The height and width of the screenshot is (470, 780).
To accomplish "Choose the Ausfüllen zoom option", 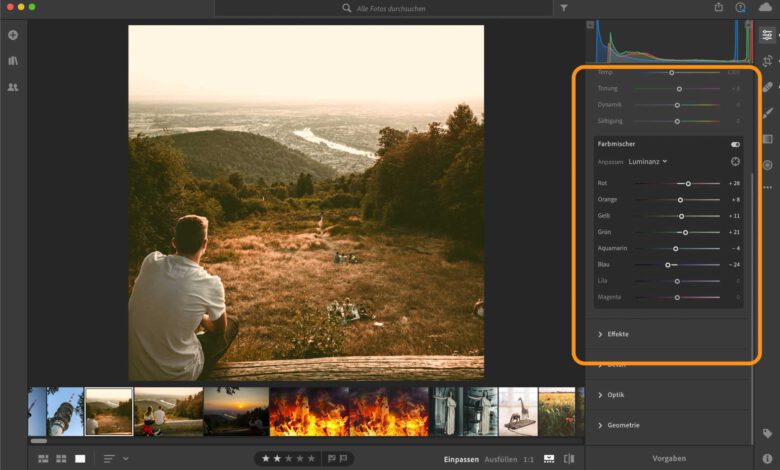I will pos(500,458).
